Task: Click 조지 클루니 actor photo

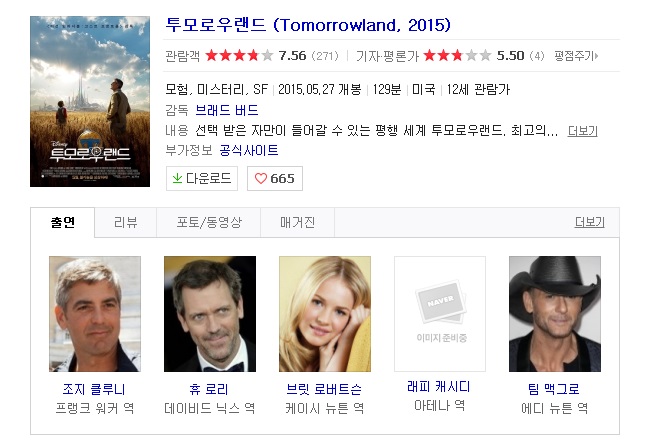Action: point(95,314)
